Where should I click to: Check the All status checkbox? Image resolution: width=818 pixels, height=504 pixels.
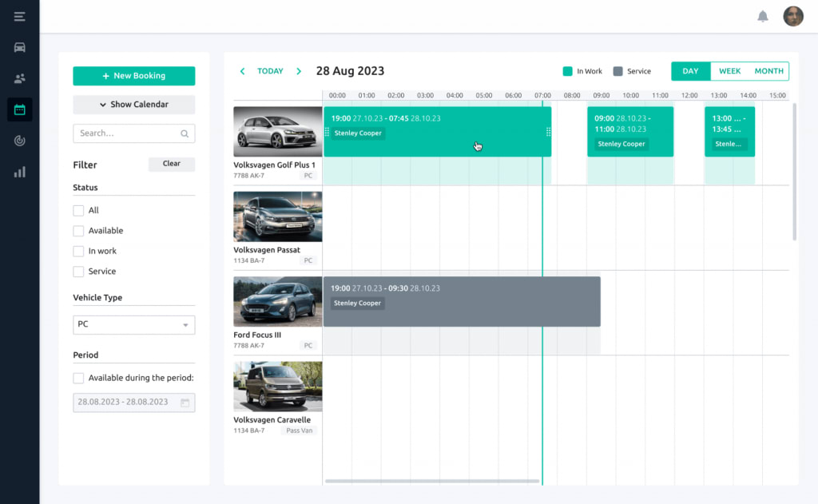tap(78, 210)
